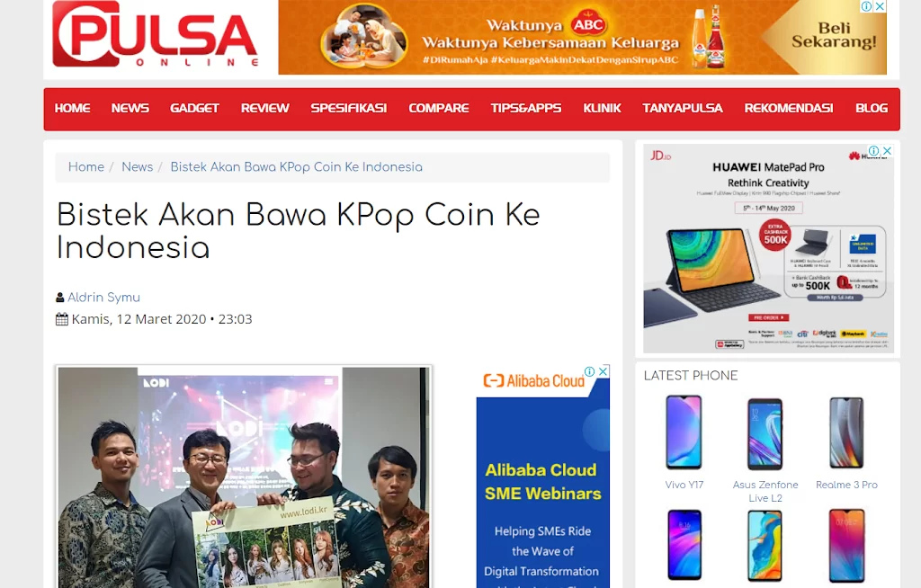Close the Huawei MatePad Pro ad
The width and height of the screenshot is (921, 588).
pos(888,151)
